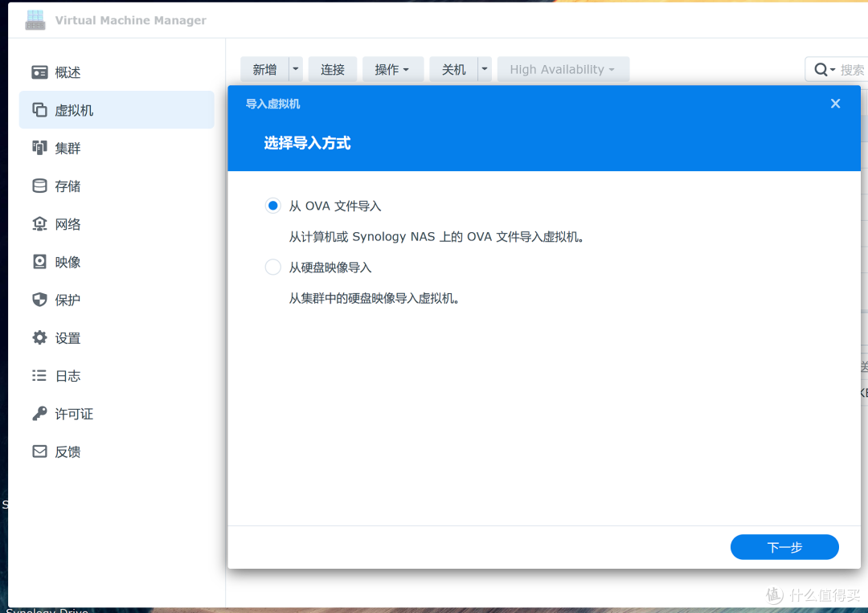Switch to the 存储 section
The image size is (868, 613).
[x=117, y=186]
